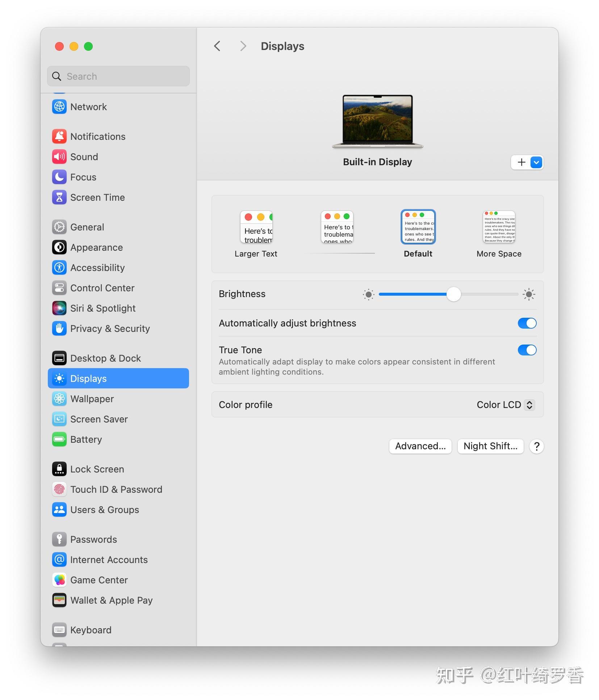The width and height of the screenshot is (599, 700).
Task: Open the Sound settings icon
Action: [x=59, y=157]
